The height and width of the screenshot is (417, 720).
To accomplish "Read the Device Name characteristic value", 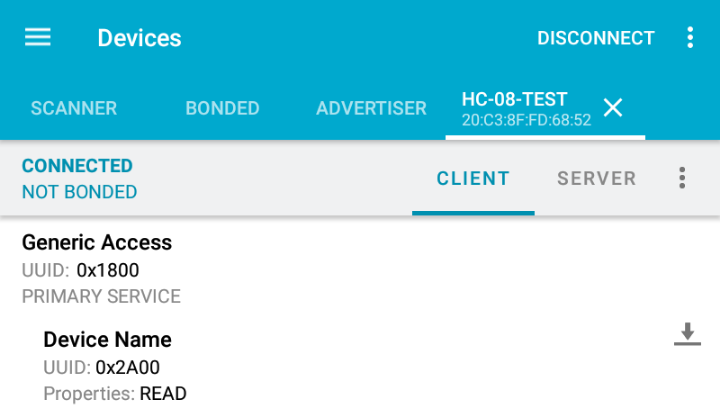I will 686,334.
